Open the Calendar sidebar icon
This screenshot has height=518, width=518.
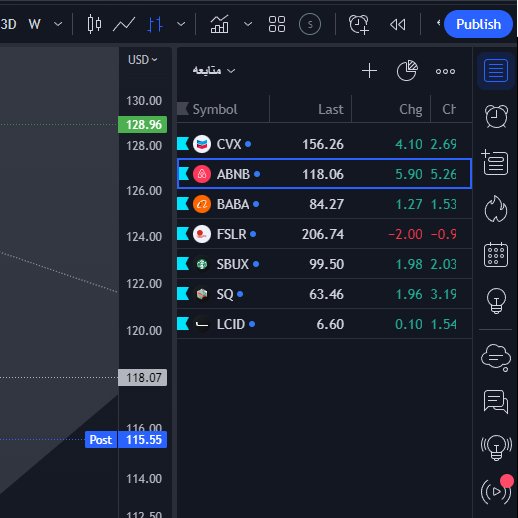click(x=496, y=255)
